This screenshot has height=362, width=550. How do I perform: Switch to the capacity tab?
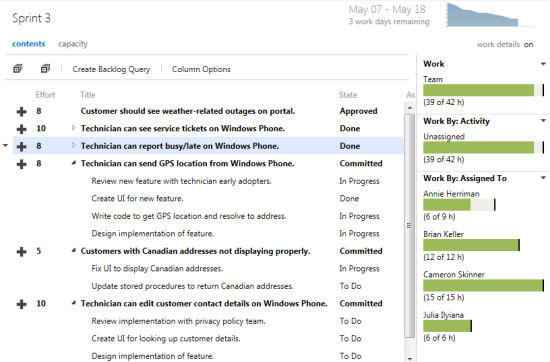click(x=73, y=44)
